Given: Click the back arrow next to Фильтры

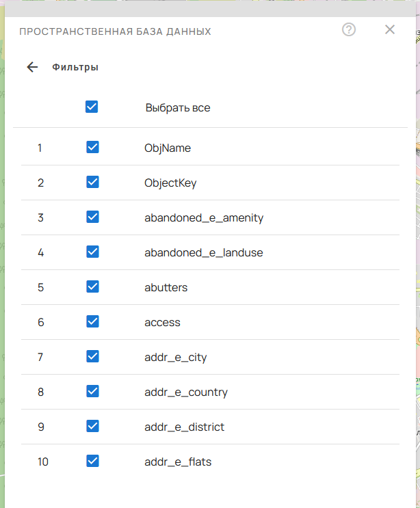Looking at the screenshot, I should (x=32, y=67).
